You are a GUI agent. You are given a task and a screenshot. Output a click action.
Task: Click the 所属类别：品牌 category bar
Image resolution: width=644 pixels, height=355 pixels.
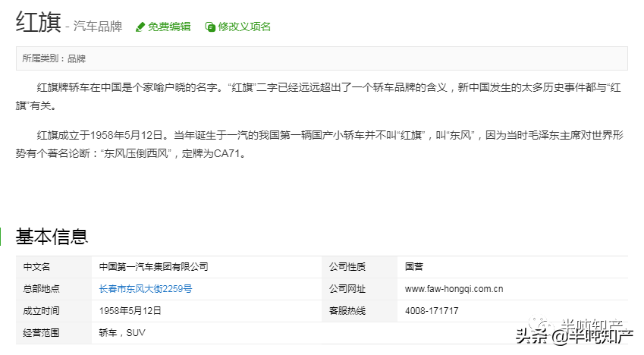point(322,58)
